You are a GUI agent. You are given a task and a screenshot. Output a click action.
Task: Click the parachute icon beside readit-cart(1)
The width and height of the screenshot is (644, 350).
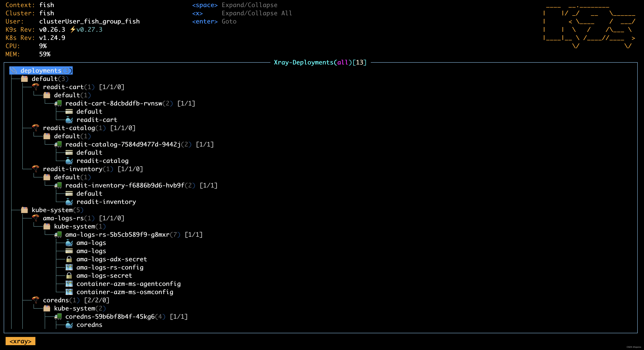click(x=36, y=87)
